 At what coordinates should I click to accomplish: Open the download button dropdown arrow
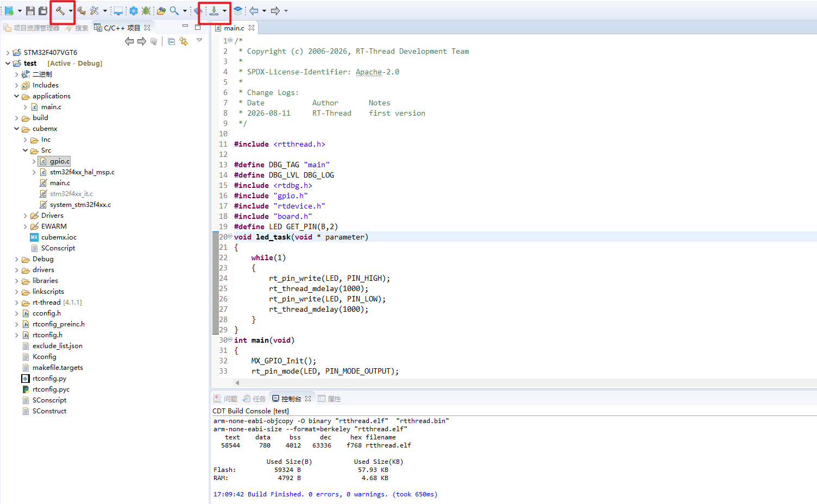click(224, 11)
